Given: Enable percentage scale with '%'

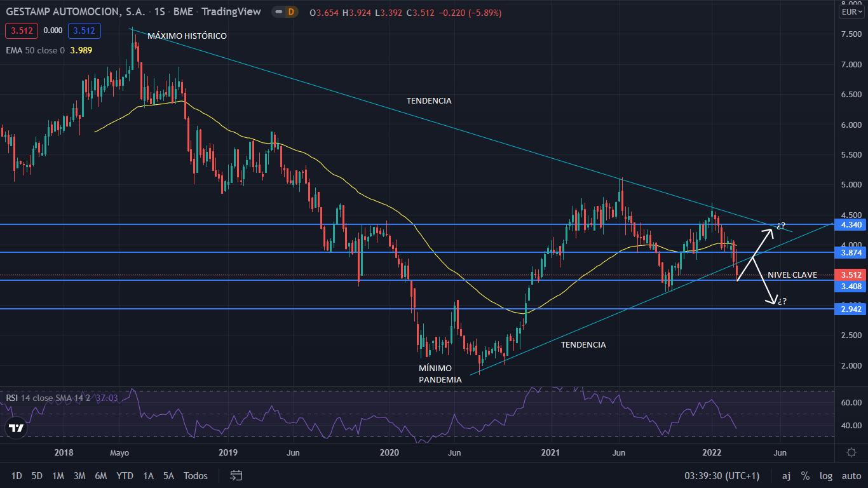Looking at the screenshot, I should tap(806, 475).
